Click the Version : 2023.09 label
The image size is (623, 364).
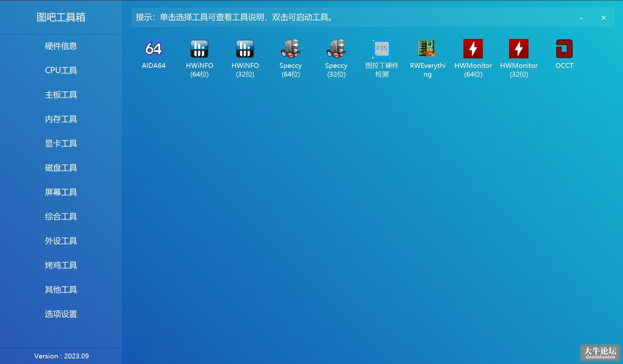pyautogui.click(x=61, y=356)
